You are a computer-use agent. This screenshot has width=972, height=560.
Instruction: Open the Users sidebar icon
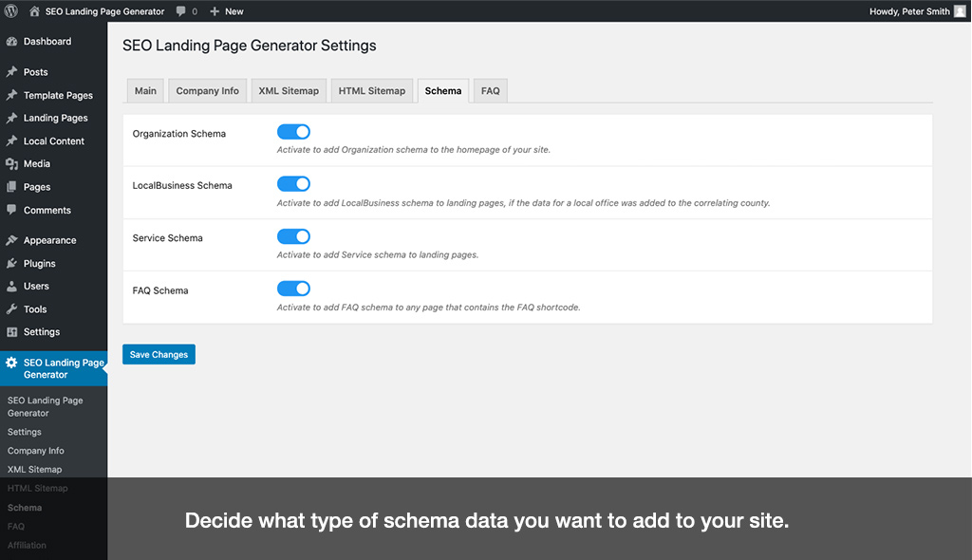(16, 286)
